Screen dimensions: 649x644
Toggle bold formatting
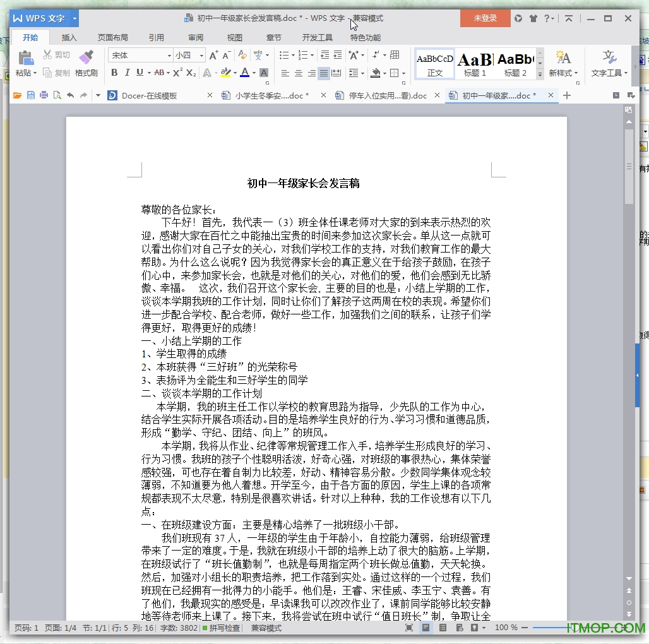114,73
